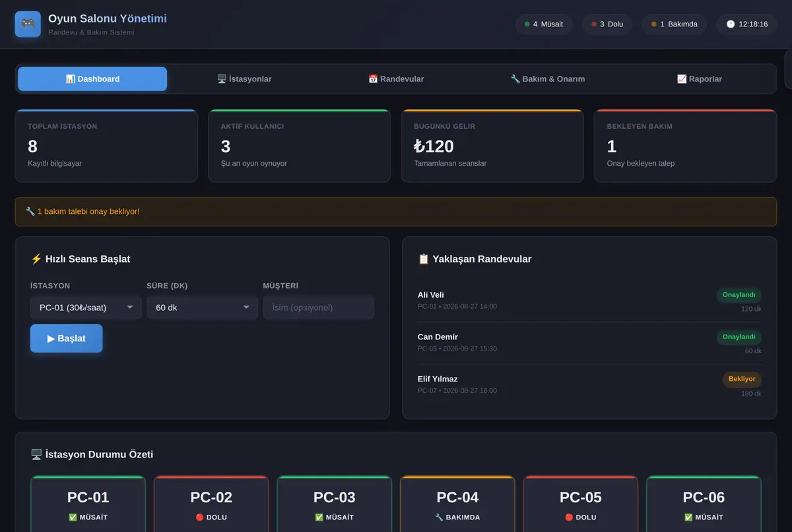Click the green check icon on PC-03
This screenshot has height=532, width=792.
(319, 517)
